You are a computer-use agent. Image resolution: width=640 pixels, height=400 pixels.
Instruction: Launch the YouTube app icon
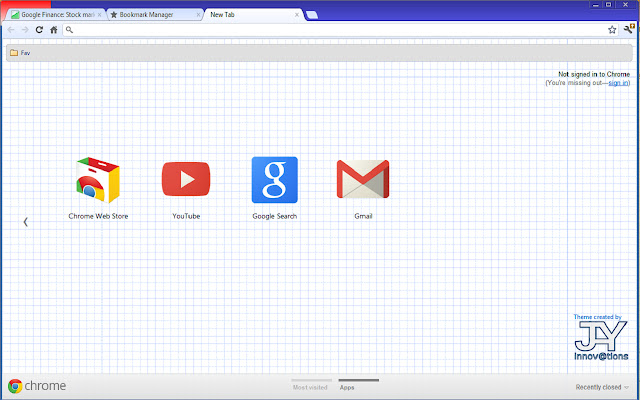pos(186,179)
